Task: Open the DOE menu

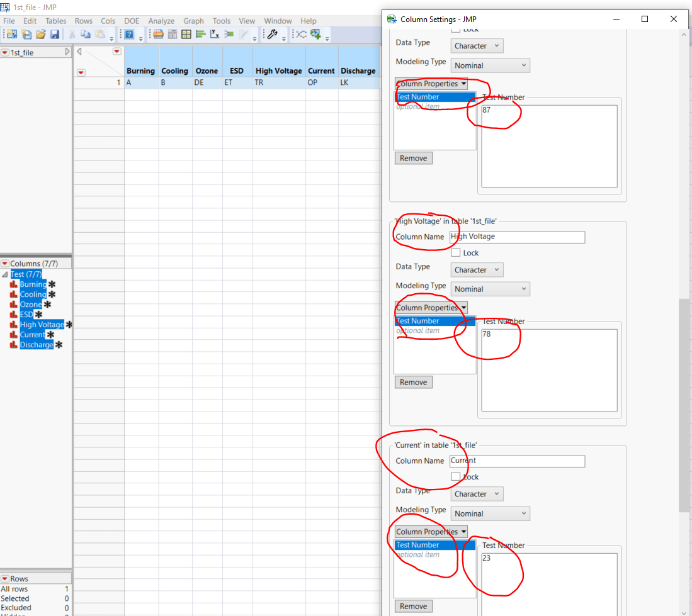Action: tap(132, 21)
